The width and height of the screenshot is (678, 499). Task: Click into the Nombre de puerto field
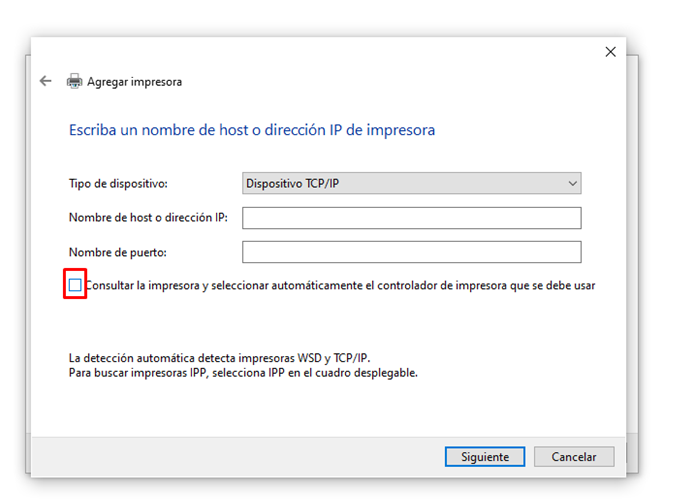pos(411,252)
